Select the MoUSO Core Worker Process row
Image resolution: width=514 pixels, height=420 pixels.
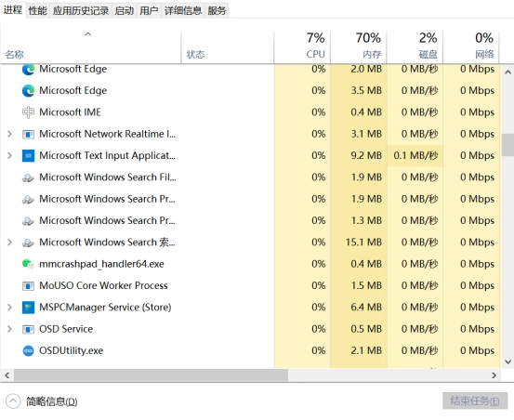(x=250, y=285)
